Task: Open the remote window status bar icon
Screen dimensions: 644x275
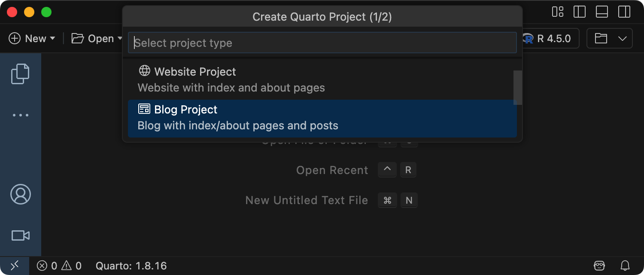Action: 15,266
